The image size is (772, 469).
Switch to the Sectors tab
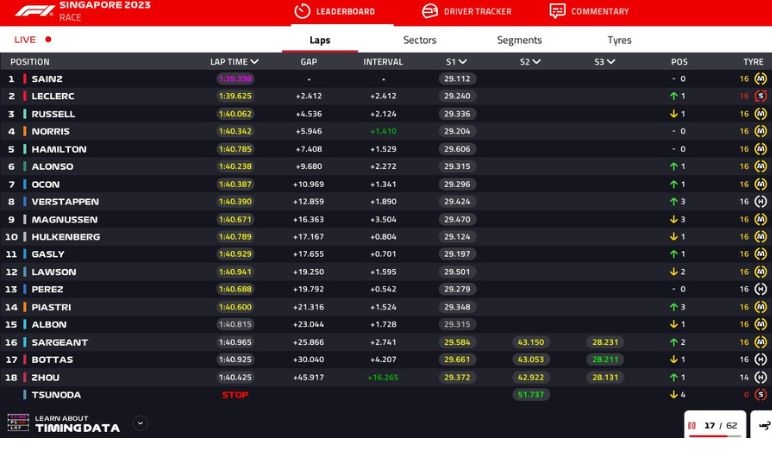click(x=419, y=40)
